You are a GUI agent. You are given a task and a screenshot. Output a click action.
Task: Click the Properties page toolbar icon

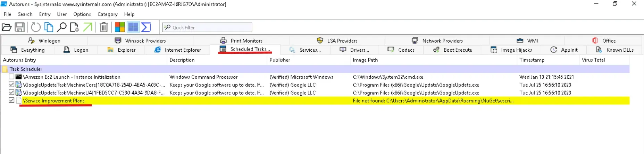click(x=74, y=27)
